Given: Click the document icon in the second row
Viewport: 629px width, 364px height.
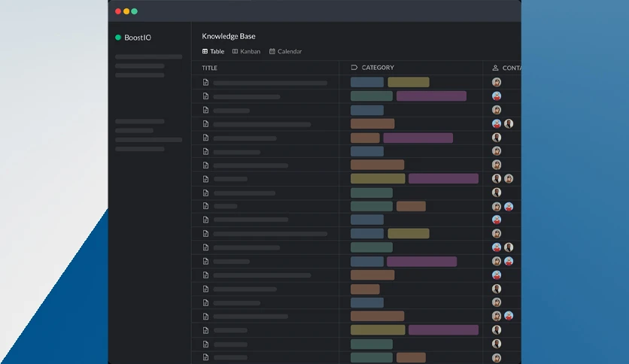Looking at the screenshot, I should point(206,96).
